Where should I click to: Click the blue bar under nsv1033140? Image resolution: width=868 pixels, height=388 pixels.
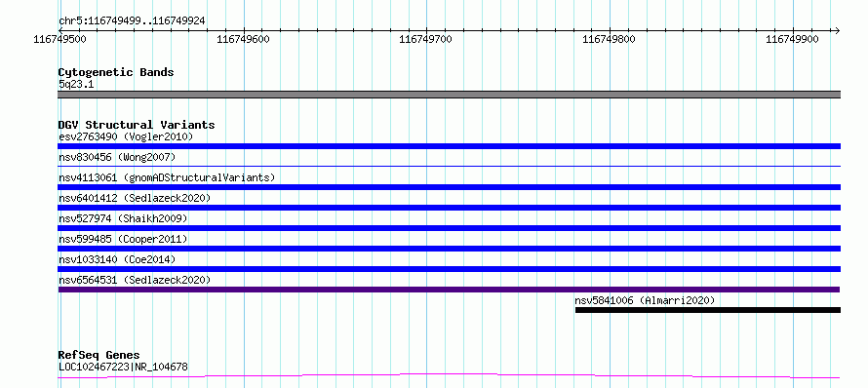pos(449,269)
